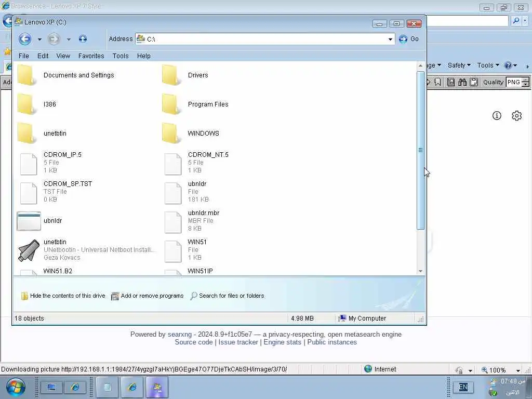Viewport: 532px width, 399px height.
Task: Open the 100% zoom level dropdown
Action: point(518,370)
